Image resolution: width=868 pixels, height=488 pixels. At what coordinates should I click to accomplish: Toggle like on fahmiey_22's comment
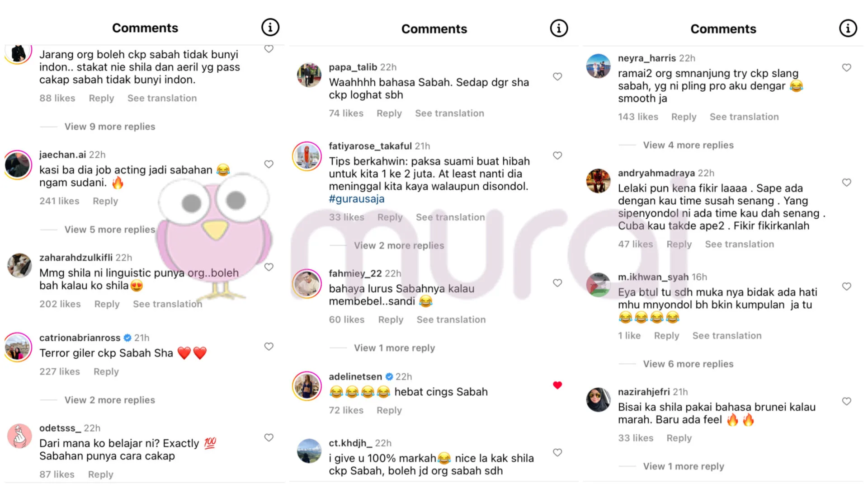(557, 282)
